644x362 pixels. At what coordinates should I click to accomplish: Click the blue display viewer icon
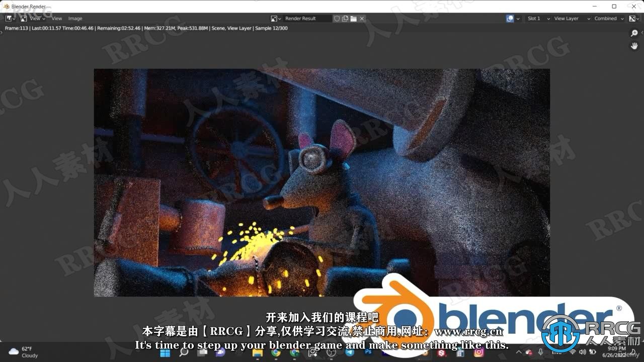click(510, 19)
